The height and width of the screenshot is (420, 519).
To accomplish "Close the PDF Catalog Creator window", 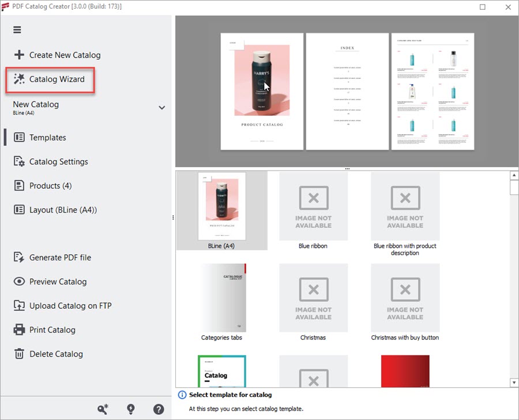I will [508, 7].
